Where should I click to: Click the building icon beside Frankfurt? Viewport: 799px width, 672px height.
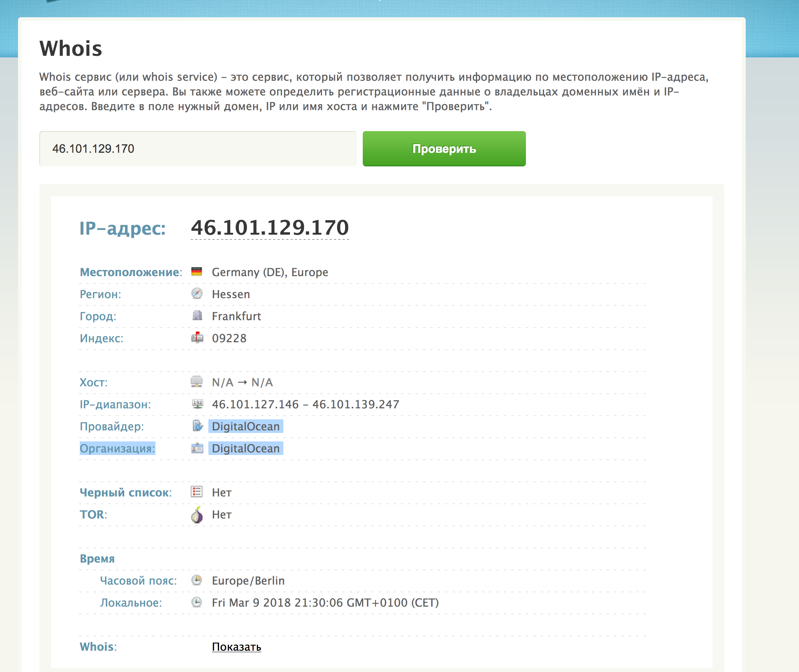(x=197, y=315)
